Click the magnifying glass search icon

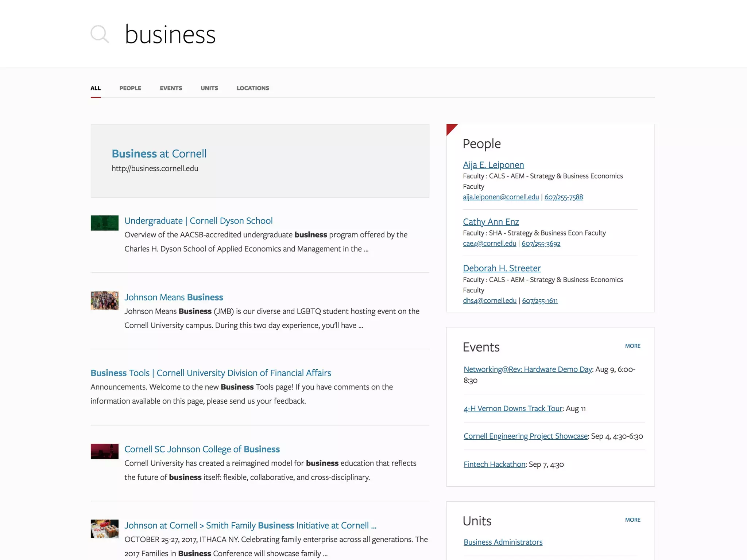(x=100, y=34)
